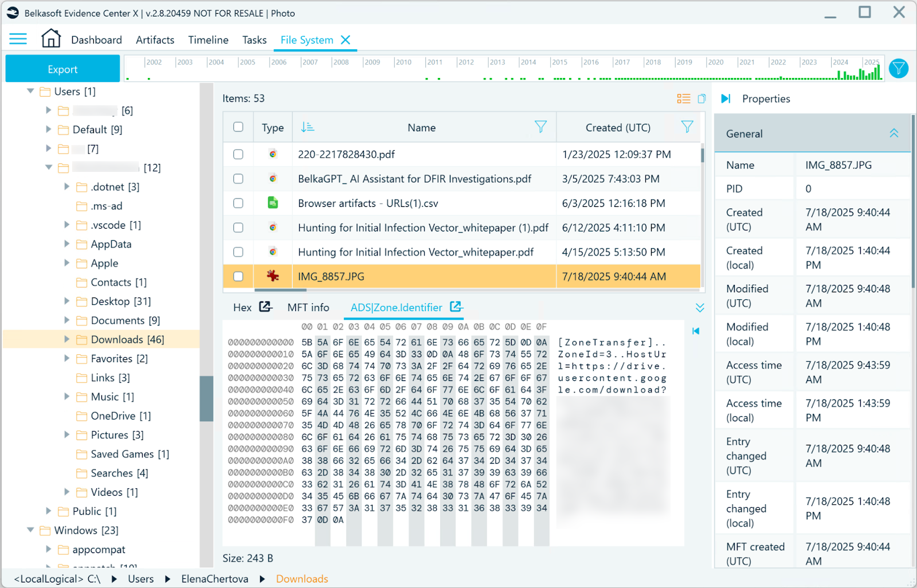The image size is (917, 588).
Task: Expand the .dotnet folder node
Action: 67,187
